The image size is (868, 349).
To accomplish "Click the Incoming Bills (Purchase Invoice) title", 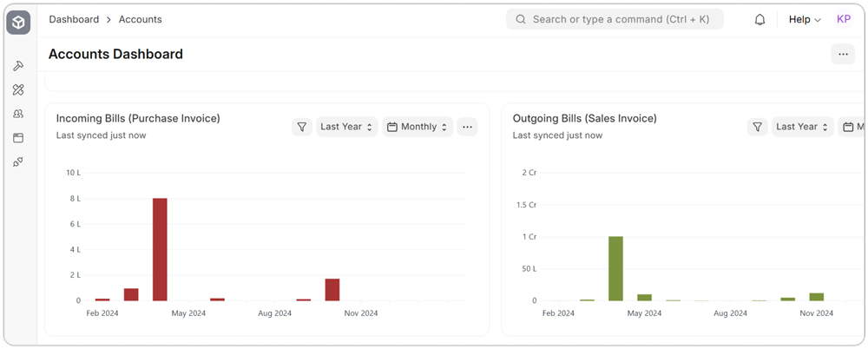I will [x=138, y=118].
